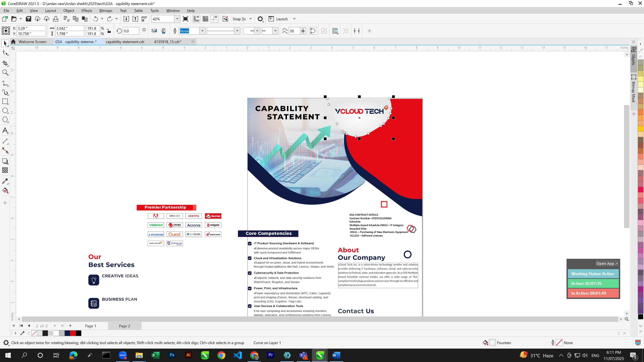Click the X position field
The height and width of the screenshot is (362, 644).
[31, 28]
